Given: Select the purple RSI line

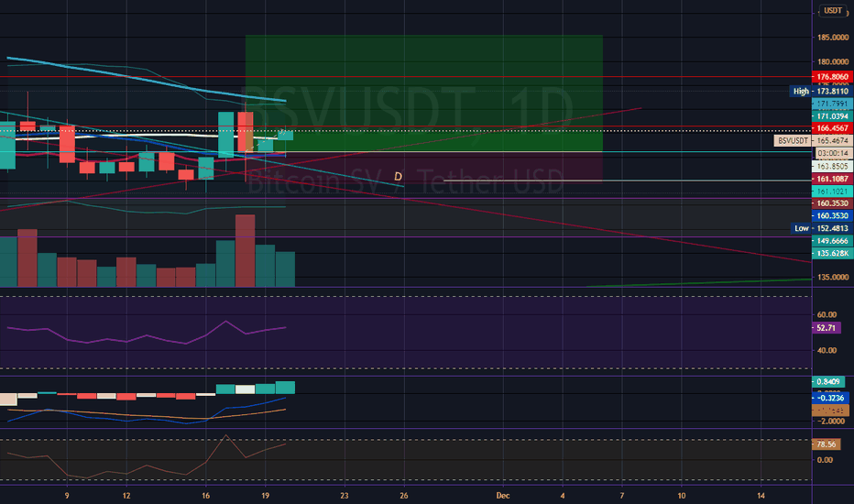Looking at the screenshot, I should pos(147,333).
